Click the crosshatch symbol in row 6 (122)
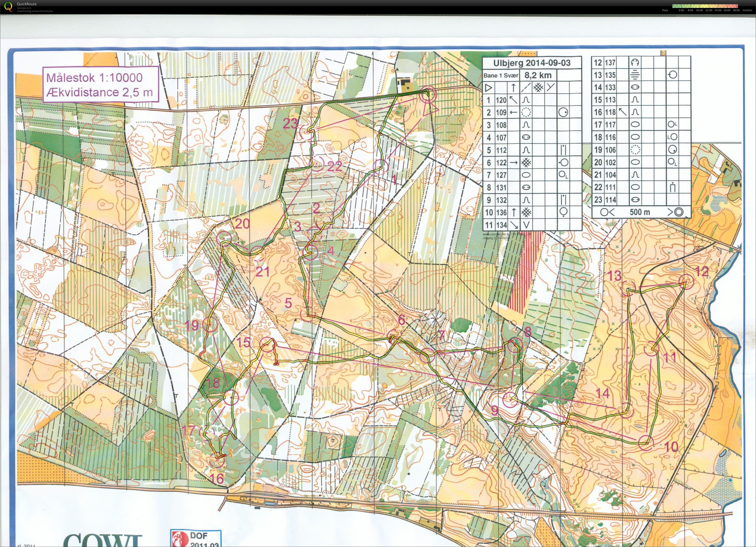Viewport: 756px width, 547px height. (x=526, y=162)
